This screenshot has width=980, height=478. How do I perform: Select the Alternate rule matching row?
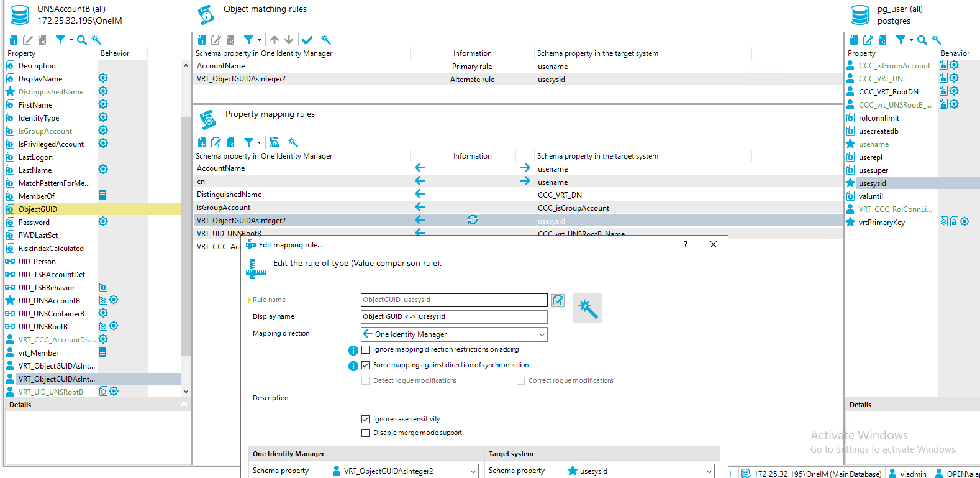click(519, 79)
